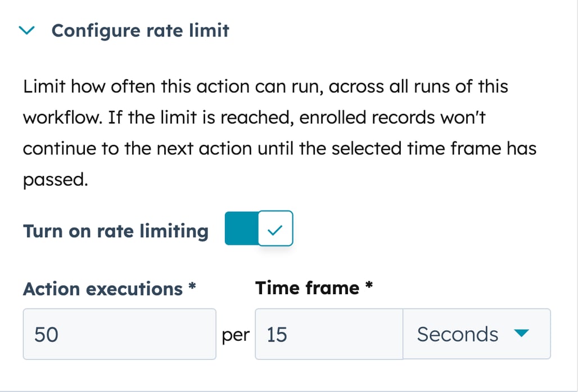The height and width of the screenshot is (392, 578).
Task: Click the Action executions input showing 50
Action: (x=119, y=334)
